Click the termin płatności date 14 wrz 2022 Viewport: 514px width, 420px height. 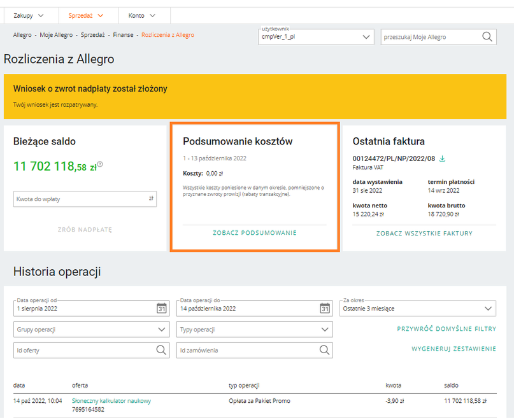pos(443,191)
